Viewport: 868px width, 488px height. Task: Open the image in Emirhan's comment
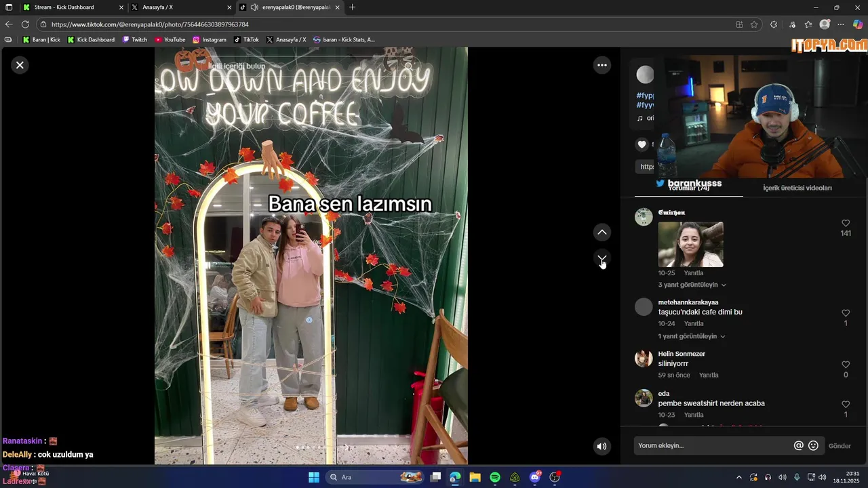pos(690,245)
